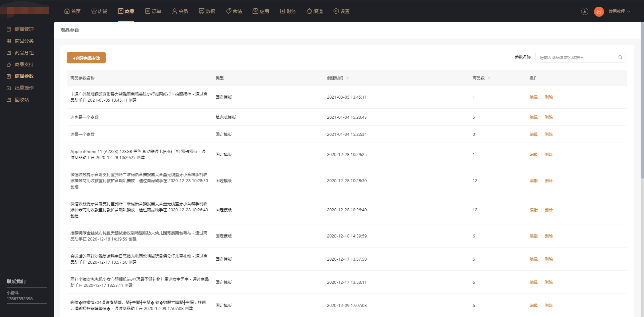Expand the 使用教程 dropdown
Viewport: 644px width, 317px height.
tap(619, 11)
